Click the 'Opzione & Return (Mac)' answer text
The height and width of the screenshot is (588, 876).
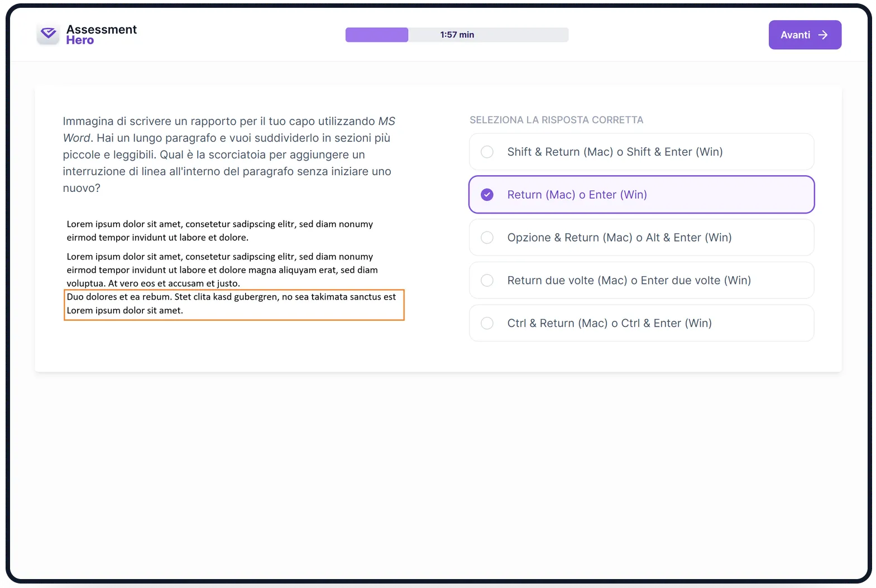click(x=569, y=238)
